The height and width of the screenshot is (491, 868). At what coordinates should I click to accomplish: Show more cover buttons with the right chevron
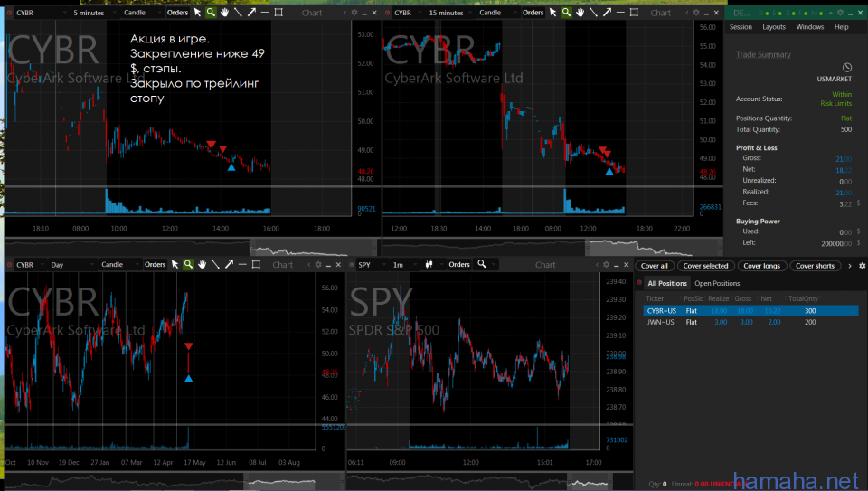(x=850, y=266)
